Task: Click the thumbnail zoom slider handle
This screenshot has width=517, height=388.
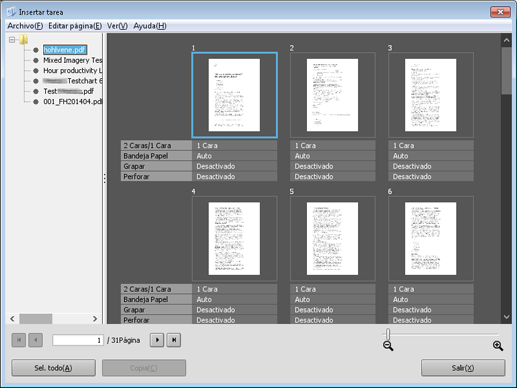Action: tap(388, 334)
